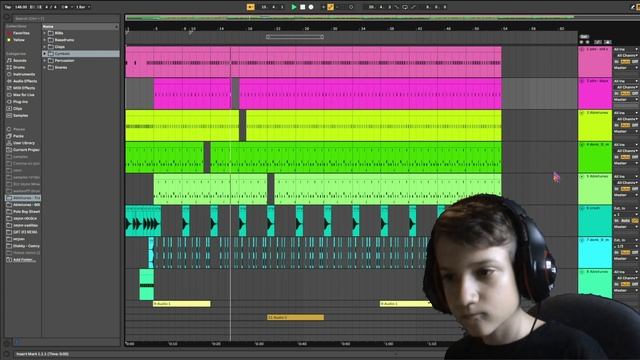Expand the selected Cymbals folder

45,53
